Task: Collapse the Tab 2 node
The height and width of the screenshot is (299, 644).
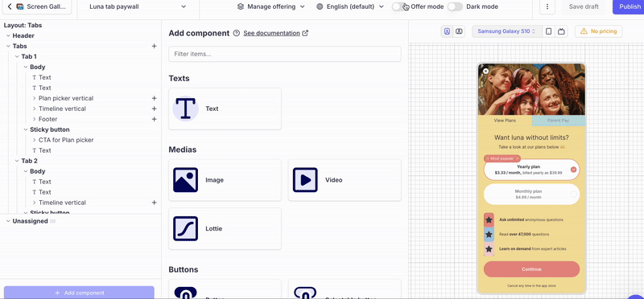Action: [17, 161]
